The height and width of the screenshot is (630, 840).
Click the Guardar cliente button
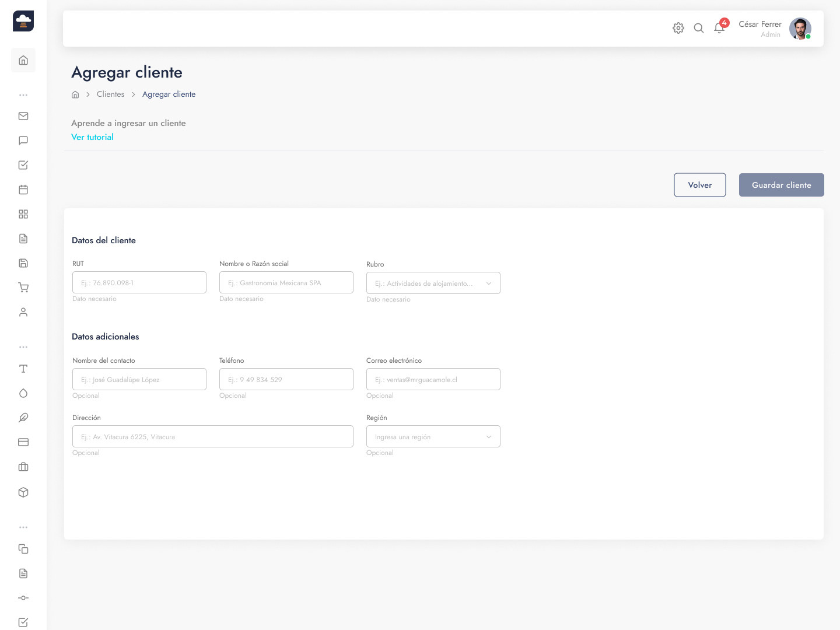pyautogui.click(x=782, y=185)
